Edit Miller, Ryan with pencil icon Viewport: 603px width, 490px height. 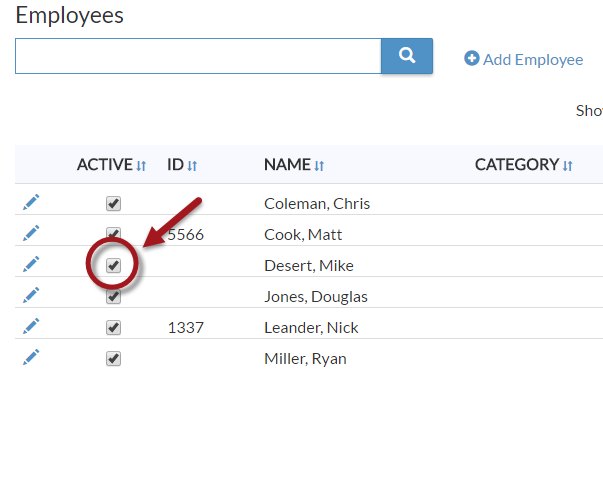[31, 357]
